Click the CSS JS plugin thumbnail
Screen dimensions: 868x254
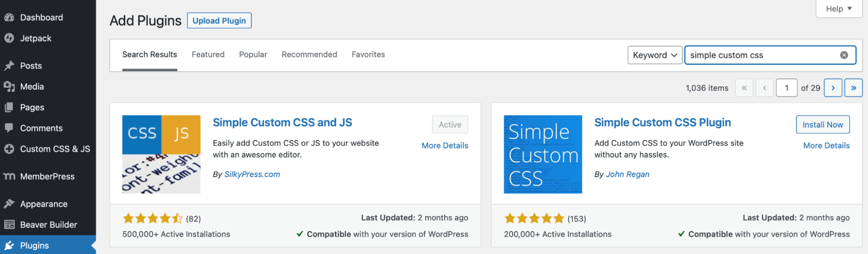tap(161, 154)
